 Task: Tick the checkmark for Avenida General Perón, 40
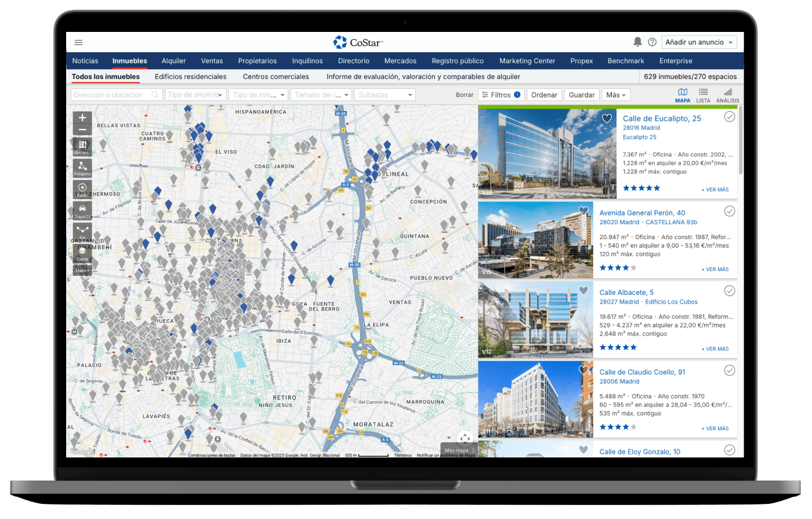729,211
